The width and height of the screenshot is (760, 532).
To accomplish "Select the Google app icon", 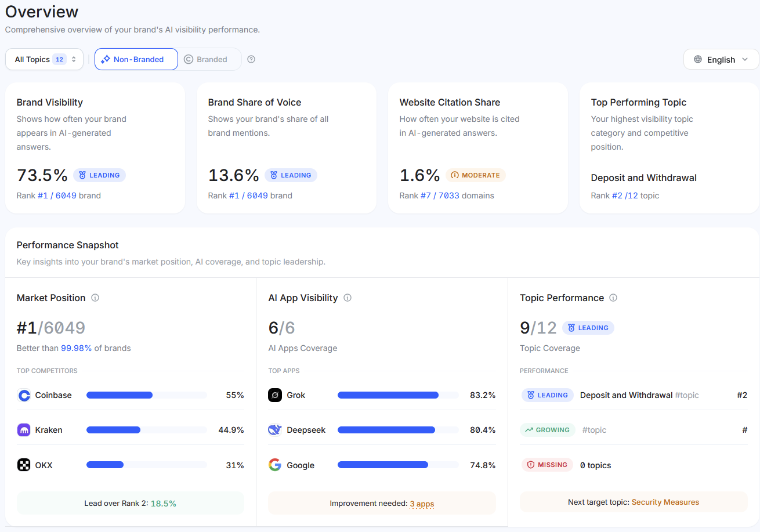I will click(x=275, y=465).
